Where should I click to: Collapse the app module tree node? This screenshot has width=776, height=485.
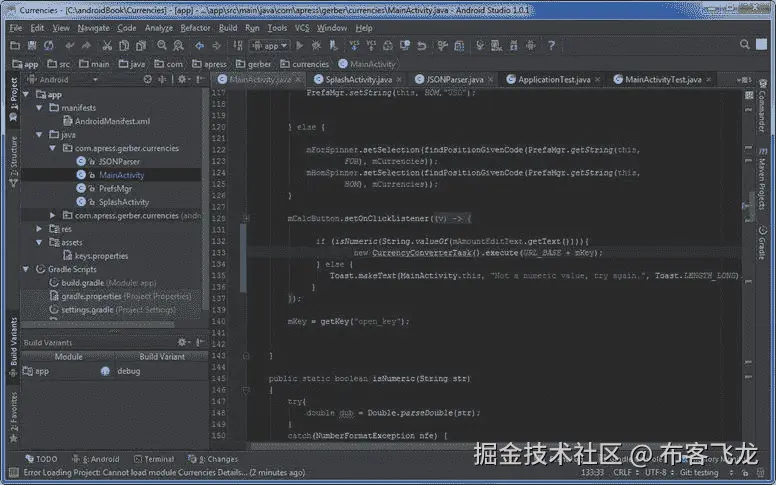(x=26, y=94)
